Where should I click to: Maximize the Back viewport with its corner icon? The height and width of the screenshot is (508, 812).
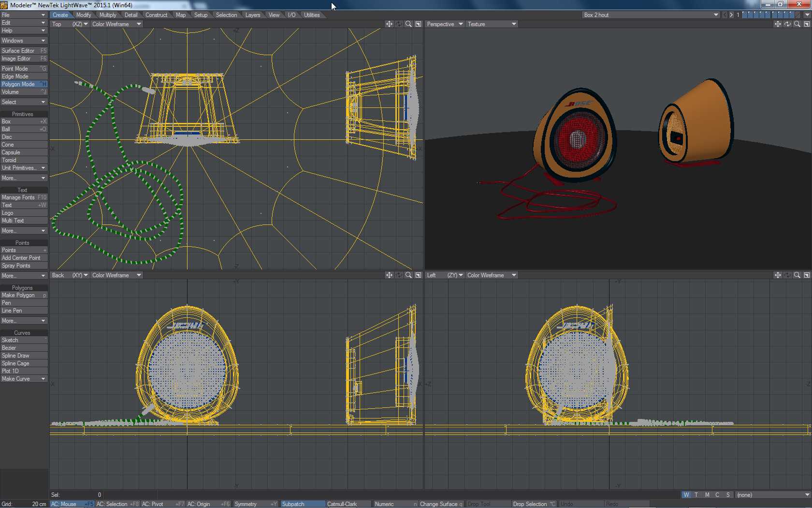point(419,275)
